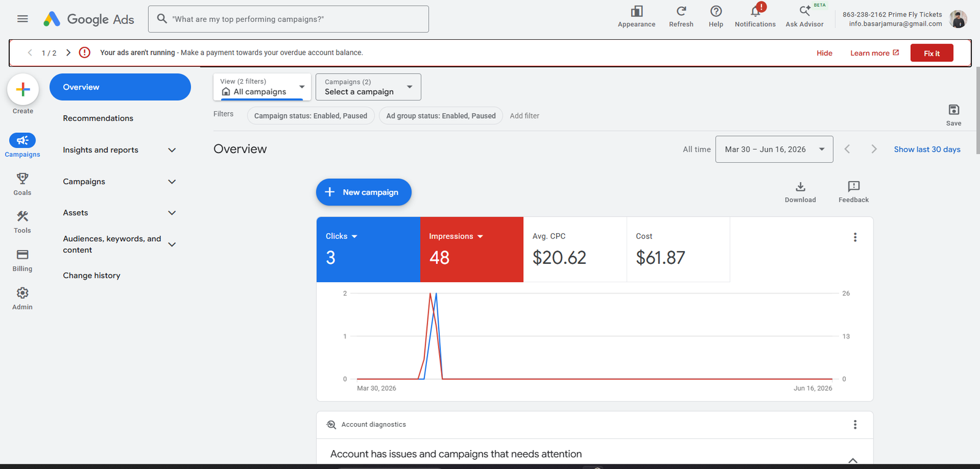Save the current view
This screenshot has width=980, height=469.
point(954,114)
